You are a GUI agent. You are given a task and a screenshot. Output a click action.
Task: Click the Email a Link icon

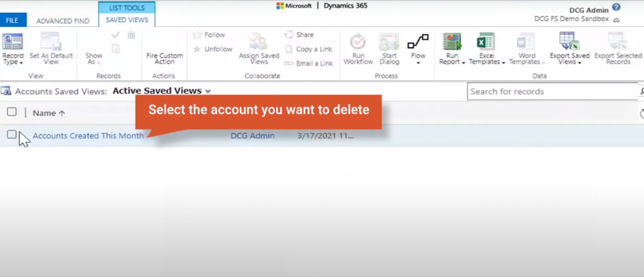click(289, 64)
